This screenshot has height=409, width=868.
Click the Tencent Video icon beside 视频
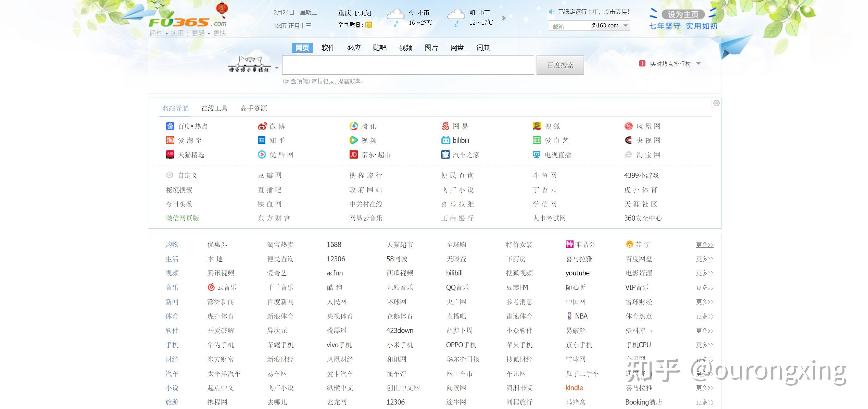pos(353,140)
